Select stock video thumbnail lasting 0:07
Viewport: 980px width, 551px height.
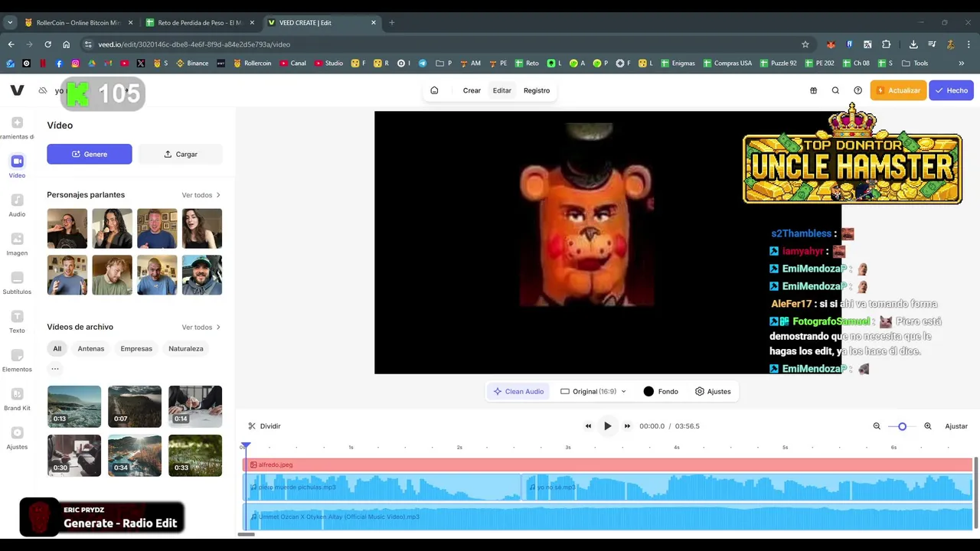(135, 406)
